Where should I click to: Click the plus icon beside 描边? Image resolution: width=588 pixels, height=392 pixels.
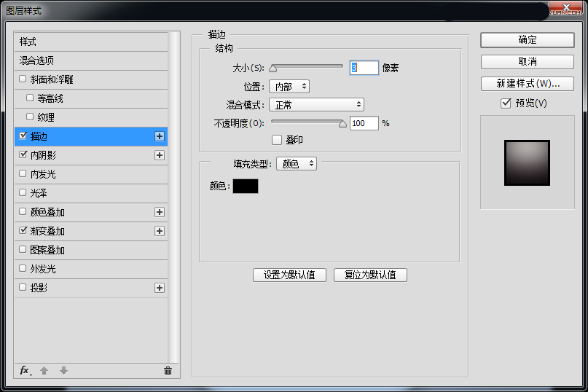point(160,136)
